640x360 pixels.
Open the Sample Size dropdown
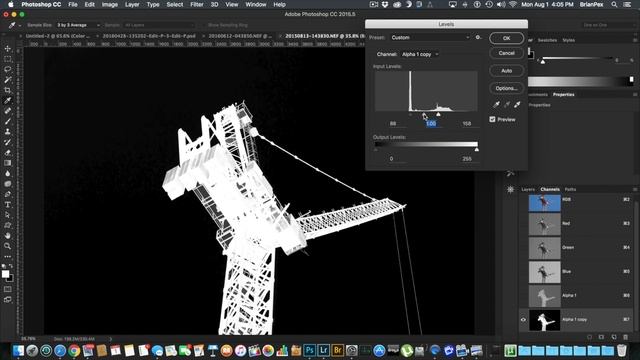click(x=78, y=25)
